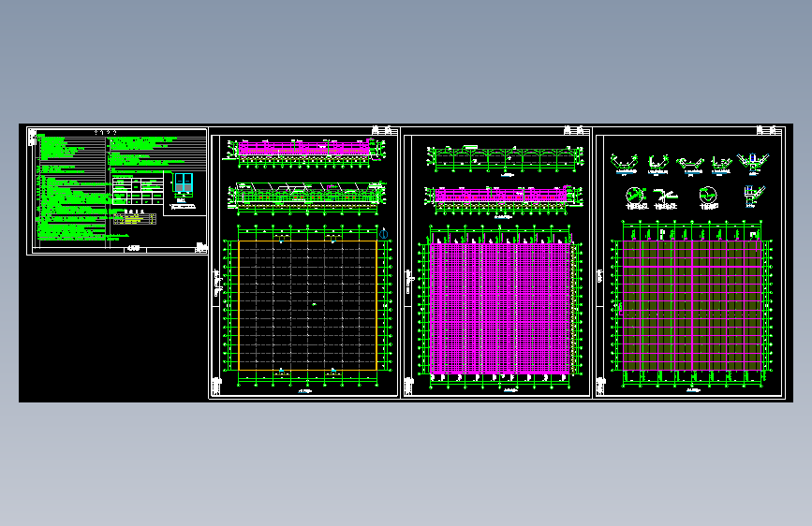Click the yellow highlighted table in notes sheet
Viewport: 812px width, 526px height.
(134, 219)
